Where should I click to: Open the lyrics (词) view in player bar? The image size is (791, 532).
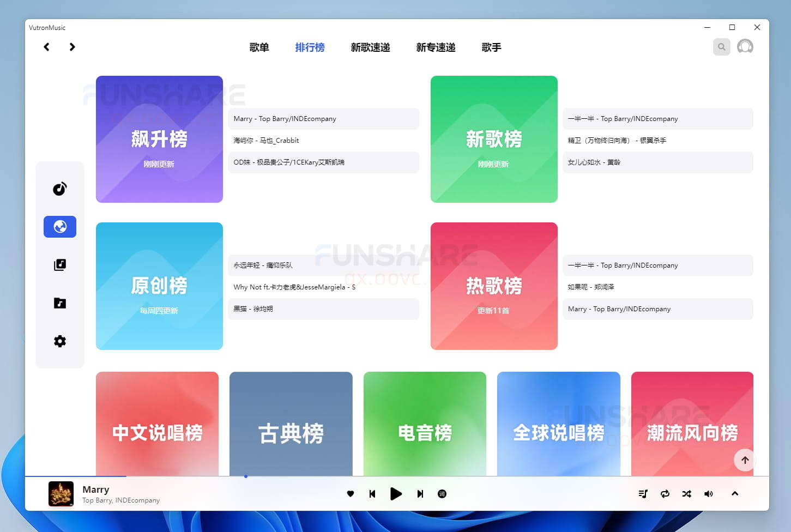442,494
